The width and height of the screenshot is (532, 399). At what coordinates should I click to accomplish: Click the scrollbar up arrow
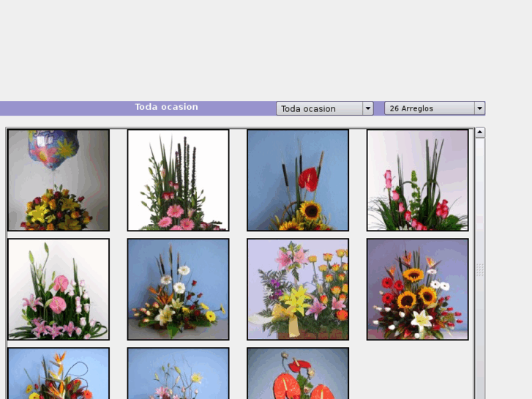(480, 133)
